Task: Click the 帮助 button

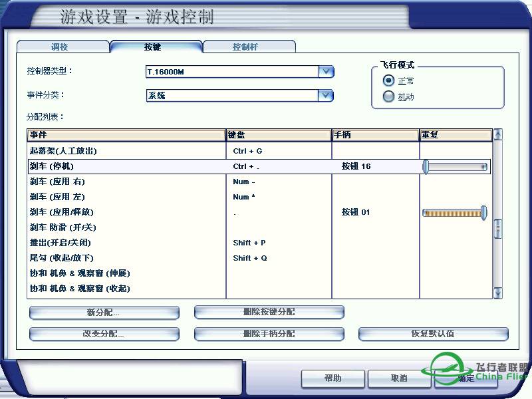Action: [332, 378]
